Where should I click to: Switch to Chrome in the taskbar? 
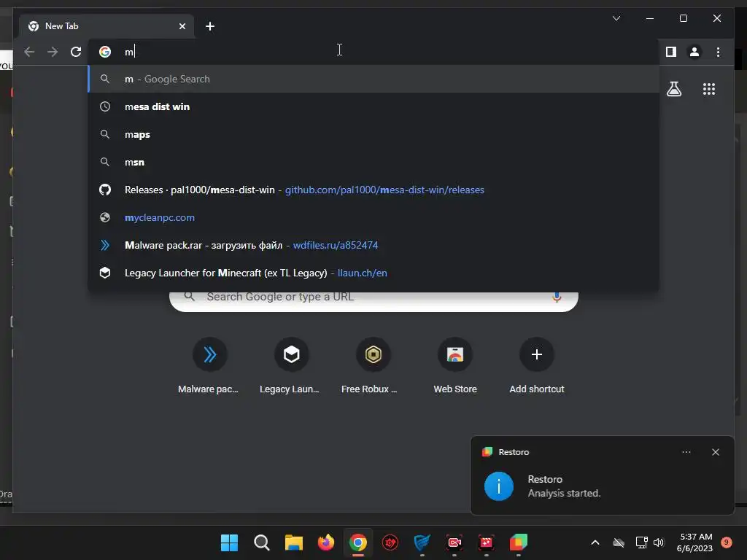[x=358, y=542]
